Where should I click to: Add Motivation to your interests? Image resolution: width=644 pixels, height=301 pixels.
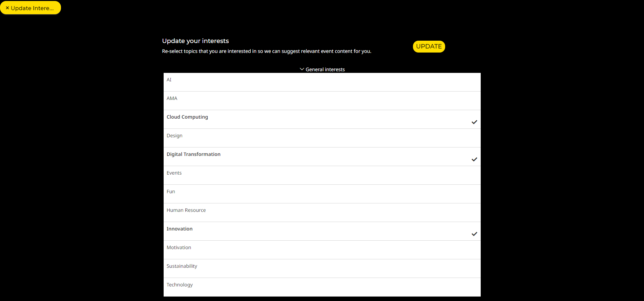click(179, 247)
